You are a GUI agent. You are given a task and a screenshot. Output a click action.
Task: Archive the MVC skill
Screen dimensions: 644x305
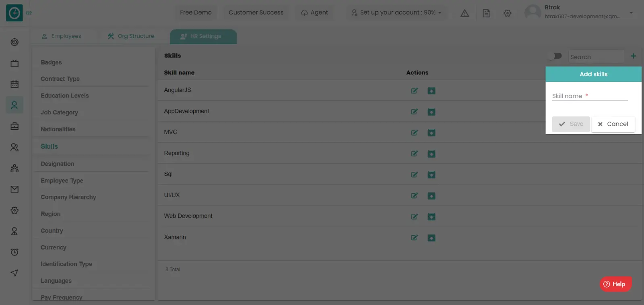(x=431, y=133)
